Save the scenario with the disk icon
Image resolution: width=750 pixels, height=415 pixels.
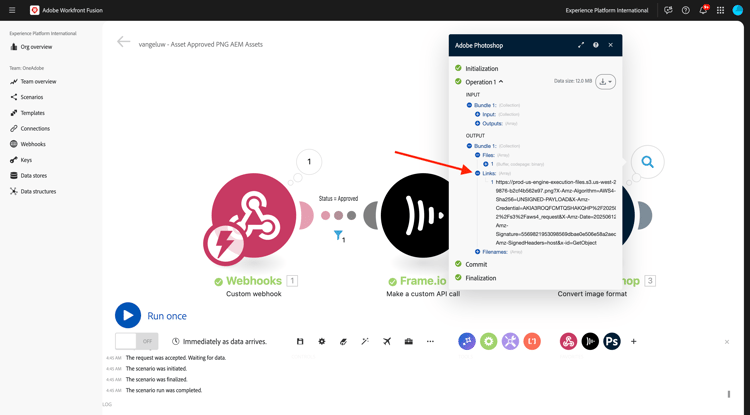tap(300, 341)
